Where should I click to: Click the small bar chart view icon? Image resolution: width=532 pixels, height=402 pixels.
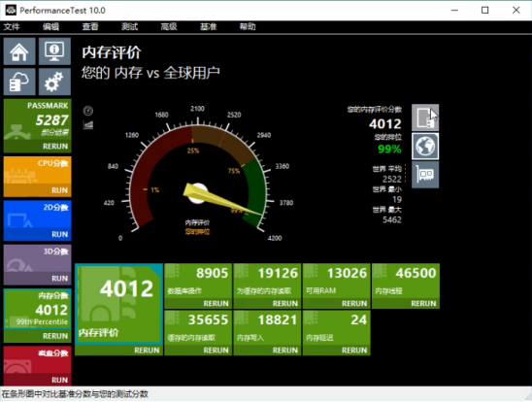[88, 124]
